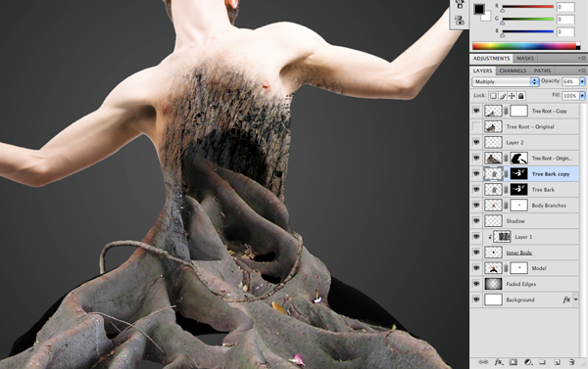This screenshot has width=588, height=369.
Task: Click the fx icon on Background layer
Action: [566, 300]
